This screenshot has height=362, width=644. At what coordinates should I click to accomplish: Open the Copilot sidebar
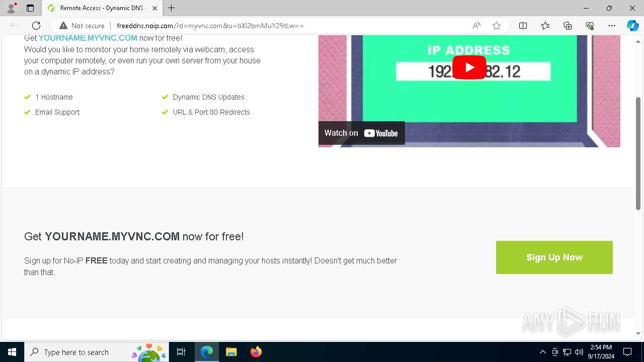point(632,26)
